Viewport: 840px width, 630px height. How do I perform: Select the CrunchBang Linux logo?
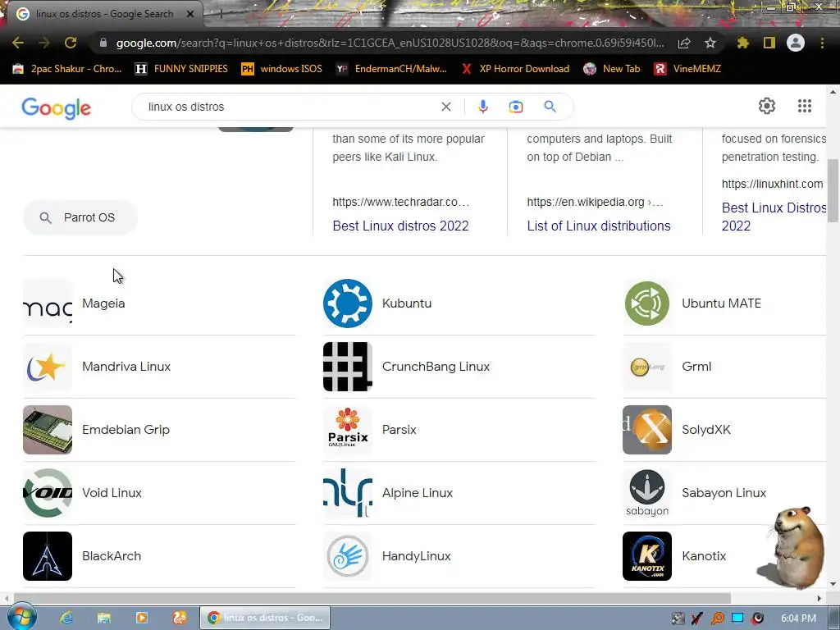tap(348, 367)
